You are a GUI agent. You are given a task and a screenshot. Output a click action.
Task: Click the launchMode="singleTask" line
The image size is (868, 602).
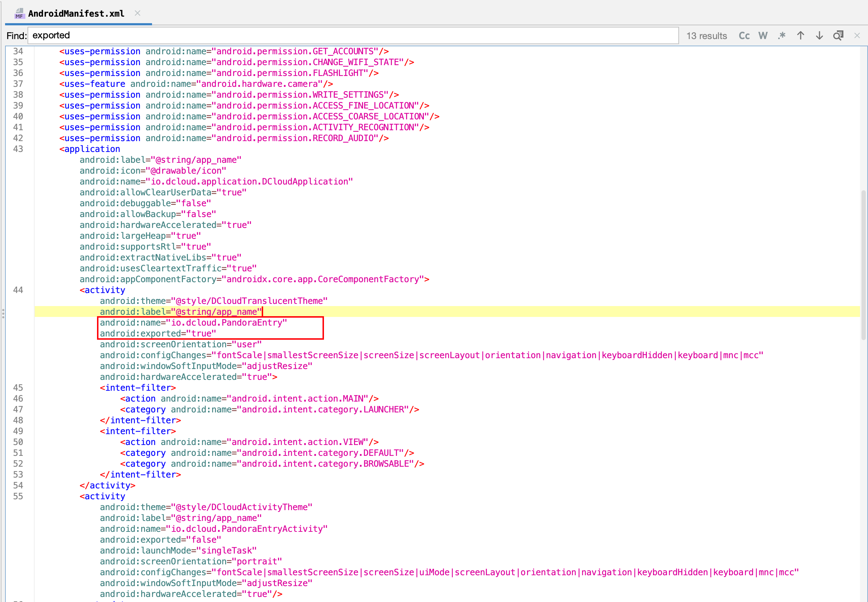coord(178,551)
